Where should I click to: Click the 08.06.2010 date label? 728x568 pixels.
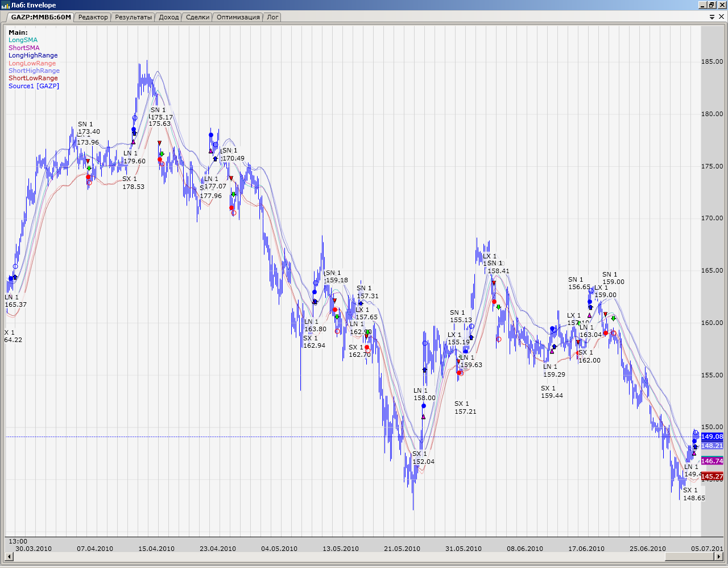tap(525, 549)
